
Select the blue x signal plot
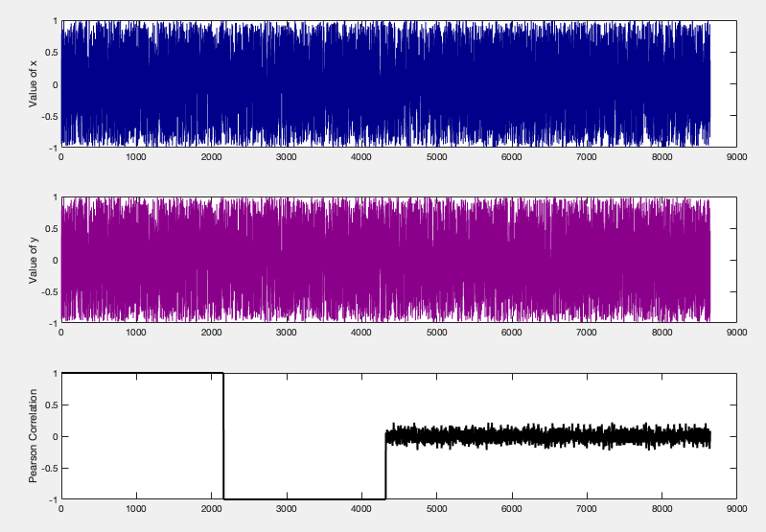(385, 84)
